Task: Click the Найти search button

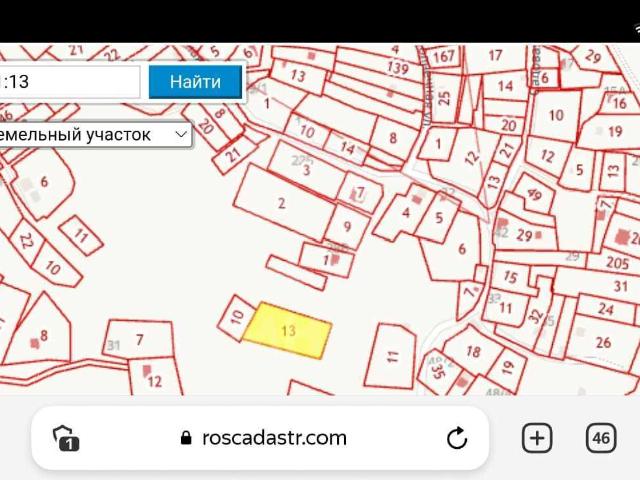Action: click(x=195, y=82)
